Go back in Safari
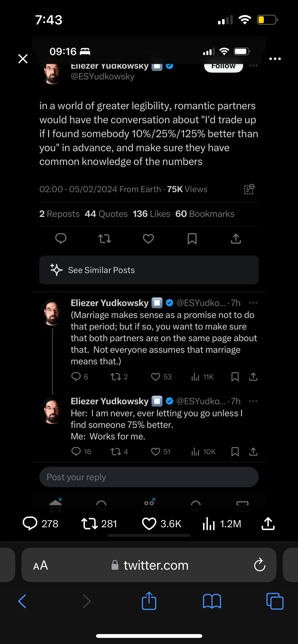This screenshot has height=644, width=298. click(x=22, y=601)
